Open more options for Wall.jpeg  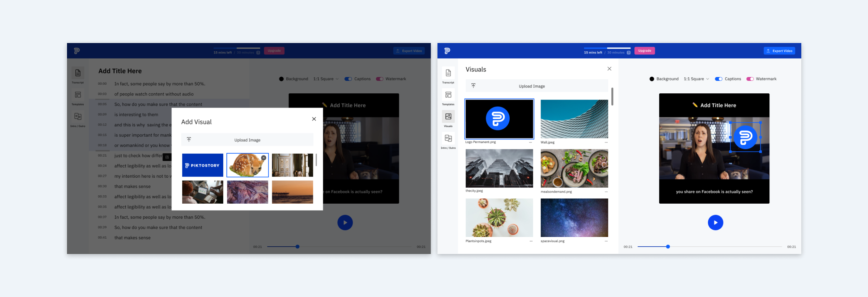coord(606,142)
